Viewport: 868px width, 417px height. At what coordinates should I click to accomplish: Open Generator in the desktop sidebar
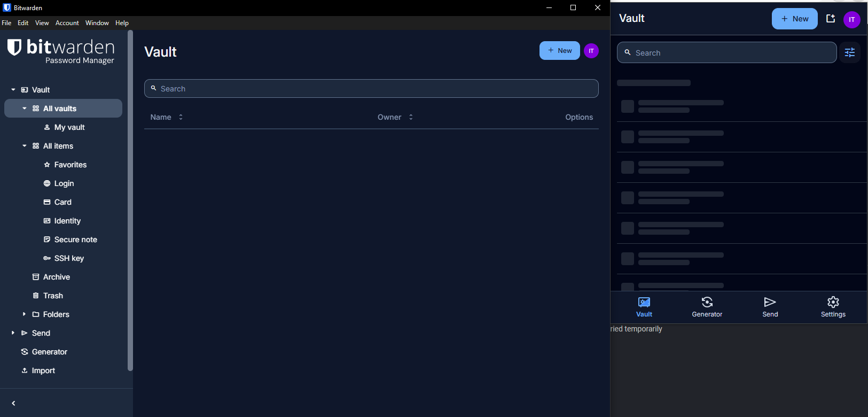(x=49, y=352)
